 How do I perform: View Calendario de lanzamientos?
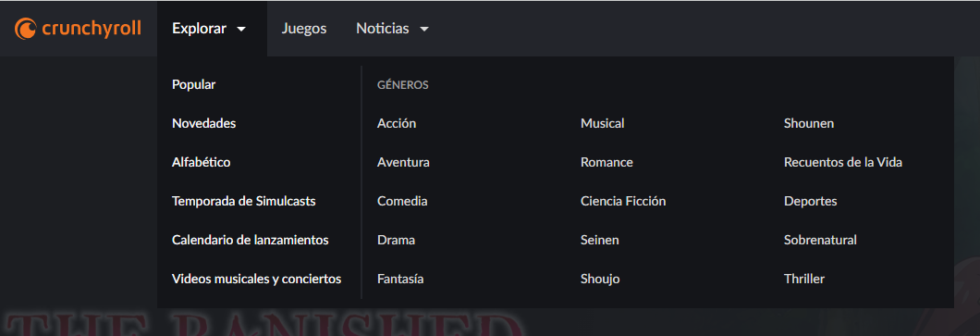pos(250,240)
